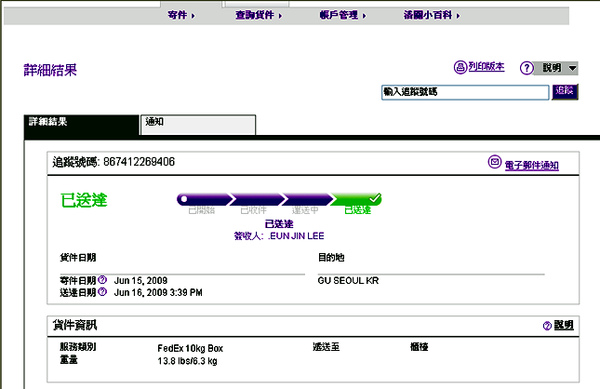The width and height of the screenshot is (600, 389).
Task: Click the 追蹤 track button
Action: pyautogui.click(x=565, y=92)
